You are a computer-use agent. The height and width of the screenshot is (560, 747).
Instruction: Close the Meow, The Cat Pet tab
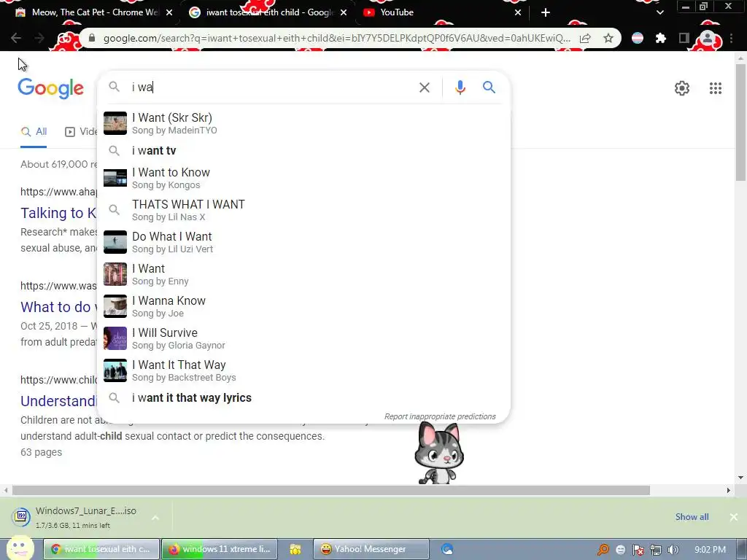169,12
